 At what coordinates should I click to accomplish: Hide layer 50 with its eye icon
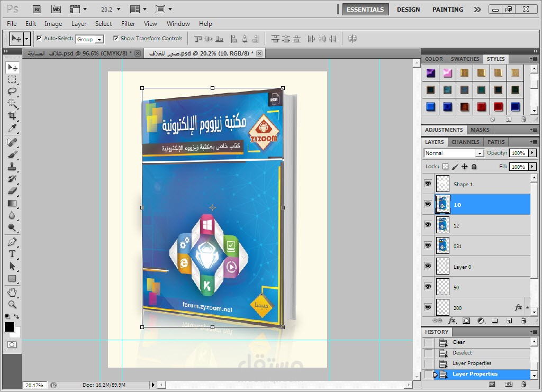coord(428,287)
